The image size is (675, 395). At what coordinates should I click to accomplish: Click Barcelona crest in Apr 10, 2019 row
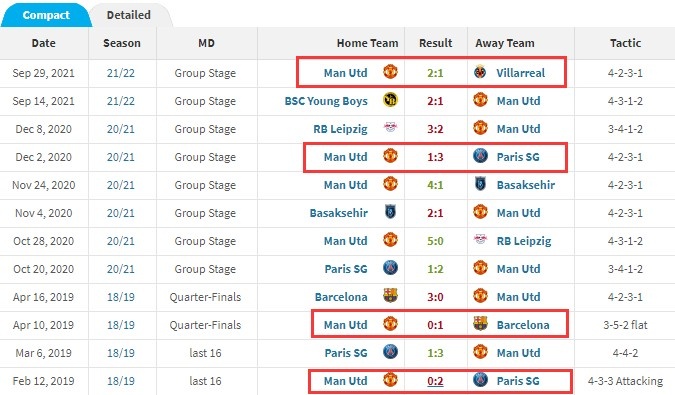(x=480, y=324)
